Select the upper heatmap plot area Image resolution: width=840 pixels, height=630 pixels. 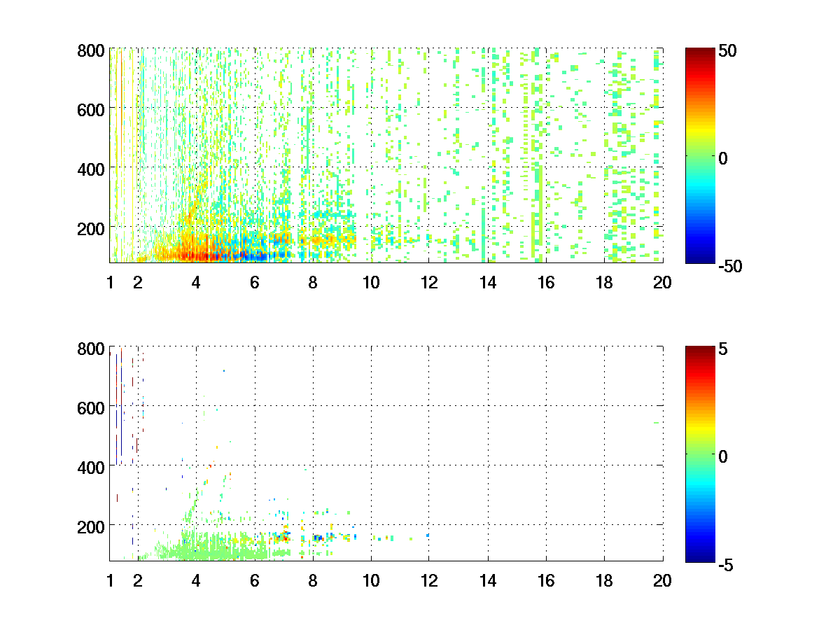[x=386, y=155]
